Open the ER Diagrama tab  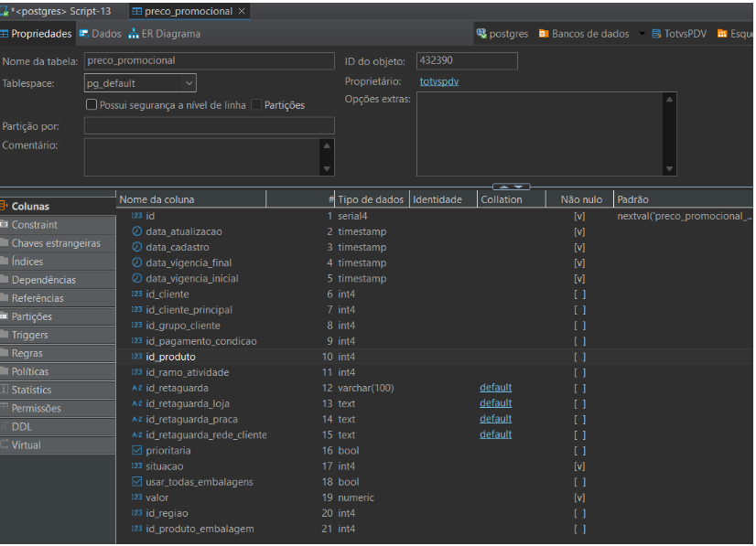click(x=165, y=34)
